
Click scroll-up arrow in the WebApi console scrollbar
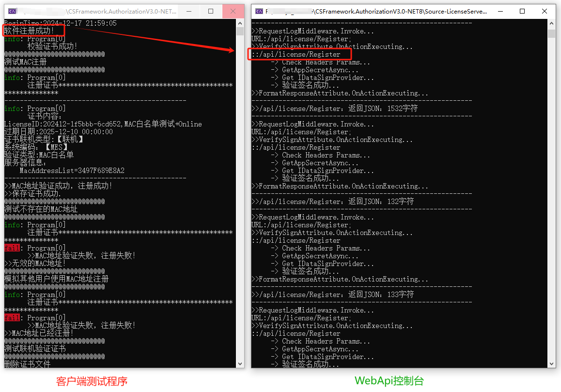pos(551,23)
